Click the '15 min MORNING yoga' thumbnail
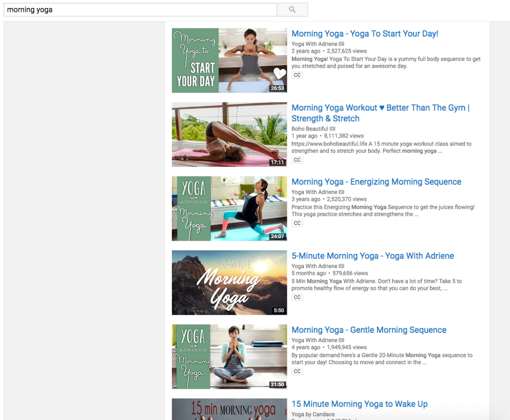Viewport: 510px width, 420px height. (x=229, y=409)
